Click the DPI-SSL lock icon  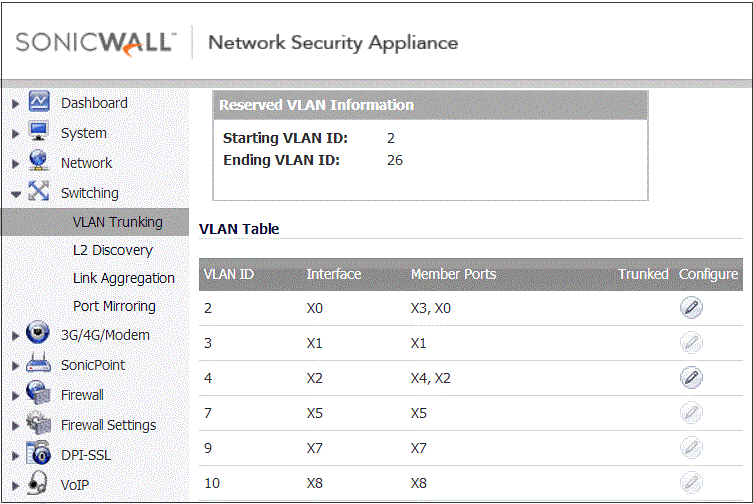(x=38, y=453)
